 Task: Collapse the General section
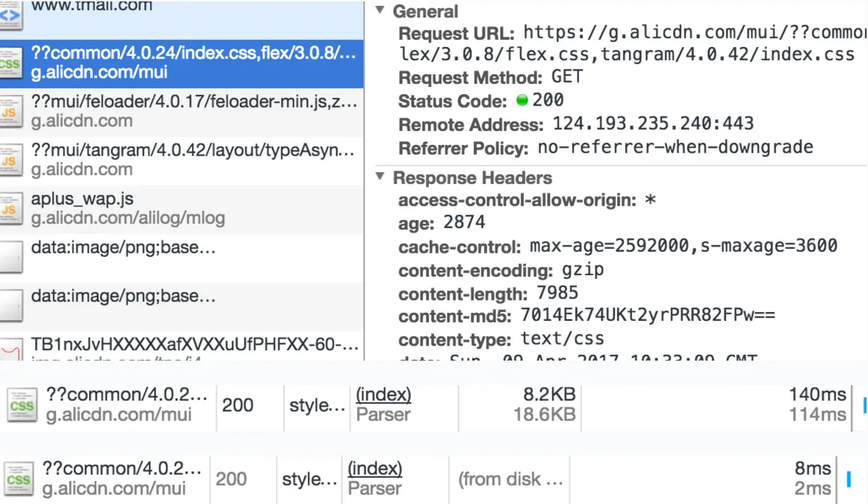pyautogui.click(x=380, y=12)
